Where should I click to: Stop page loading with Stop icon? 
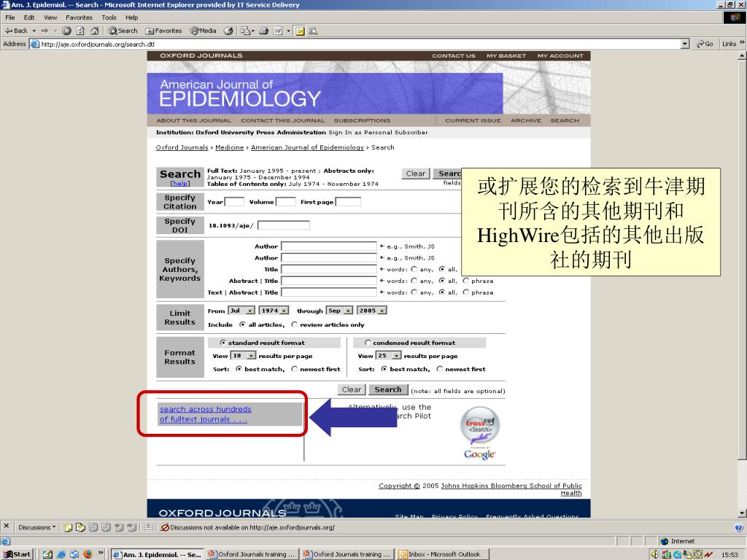tap(66, 31)
